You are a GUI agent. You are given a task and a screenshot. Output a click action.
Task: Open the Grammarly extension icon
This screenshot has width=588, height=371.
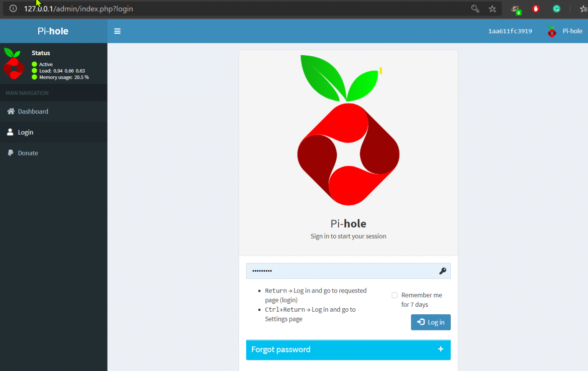556,9
